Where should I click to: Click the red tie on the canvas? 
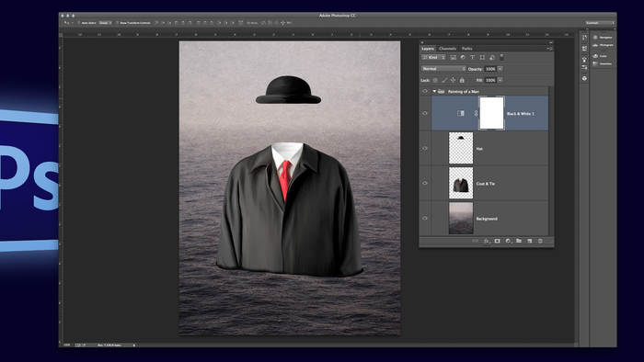tap(284, 179)
